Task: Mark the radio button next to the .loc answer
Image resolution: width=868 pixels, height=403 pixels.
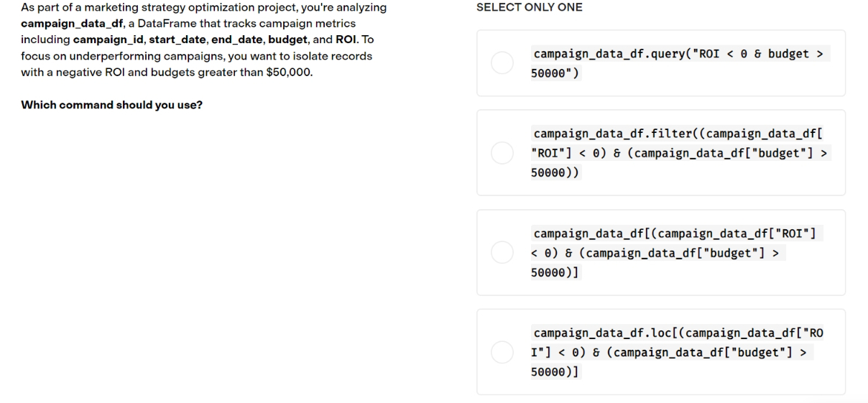Action: click(x=502, y=352)
